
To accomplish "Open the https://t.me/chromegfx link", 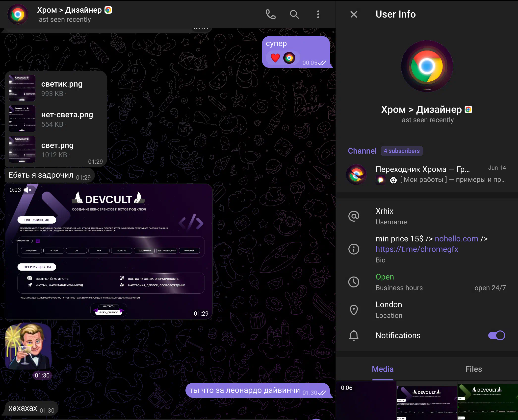I will (x=417, y=249).
